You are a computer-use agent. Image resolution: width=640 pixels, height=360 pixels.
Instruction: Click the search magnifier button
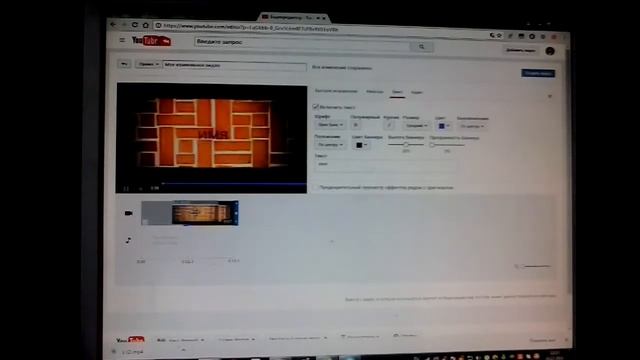(421, 47)
